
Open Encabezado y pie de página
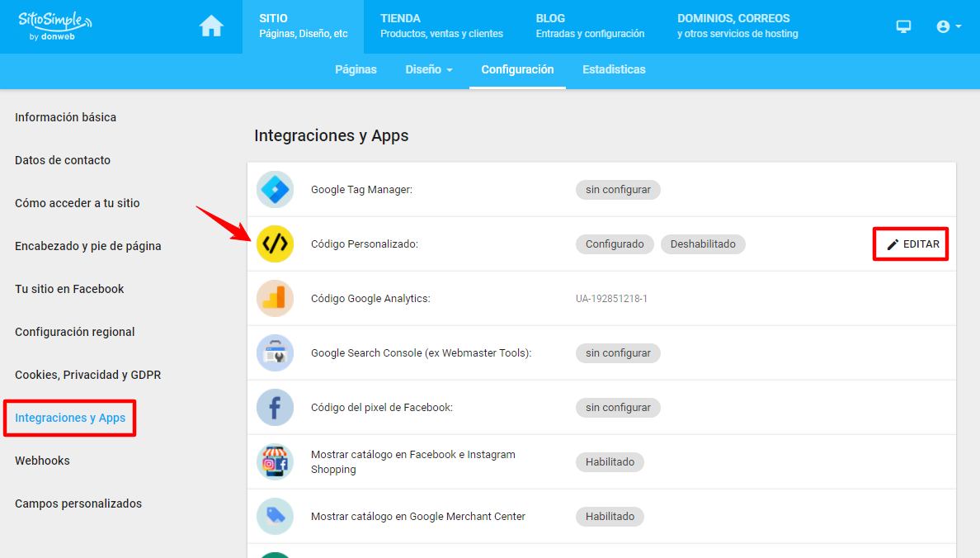click(x=88, y=246)
